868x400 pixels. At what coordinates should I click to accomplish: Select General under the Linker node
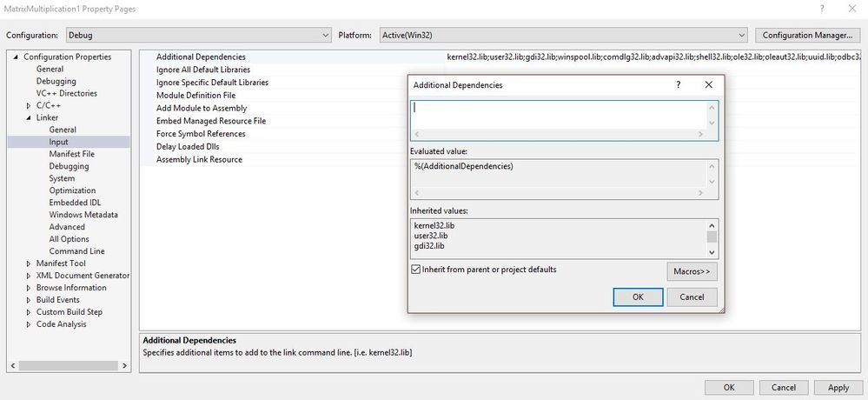pos(63,130)
